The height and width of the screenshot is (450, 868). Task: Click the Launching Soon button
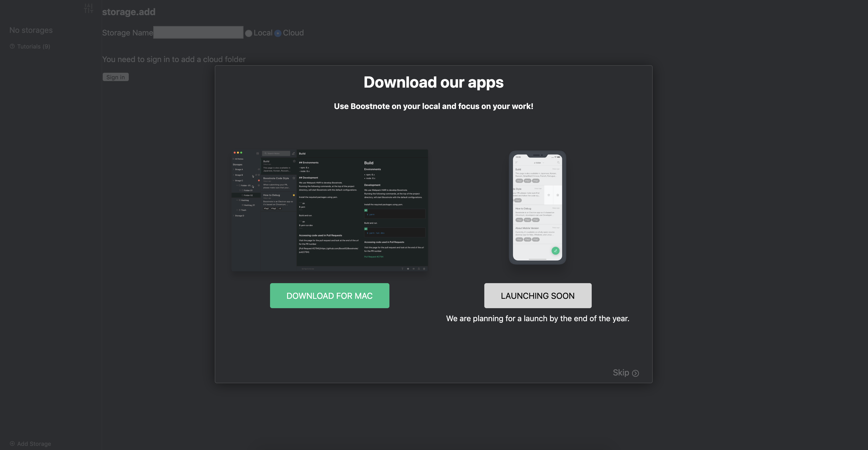pyautogui.click(x=537, y=296)
